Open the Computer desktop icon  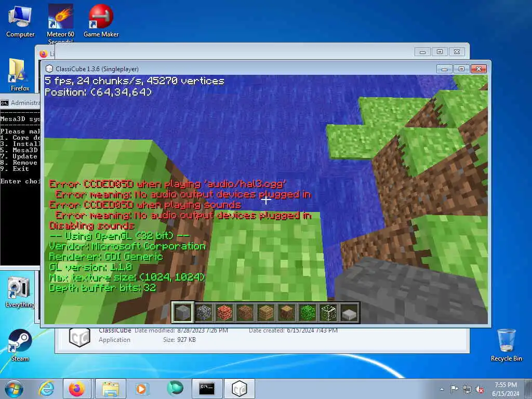click(20, 21)
